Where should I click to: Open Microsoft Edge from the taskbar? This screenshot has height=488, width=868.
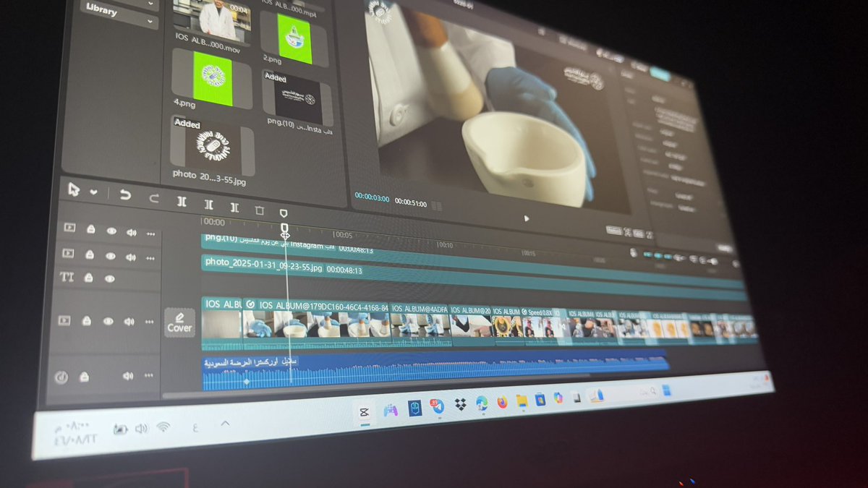[x=482, y=403]
